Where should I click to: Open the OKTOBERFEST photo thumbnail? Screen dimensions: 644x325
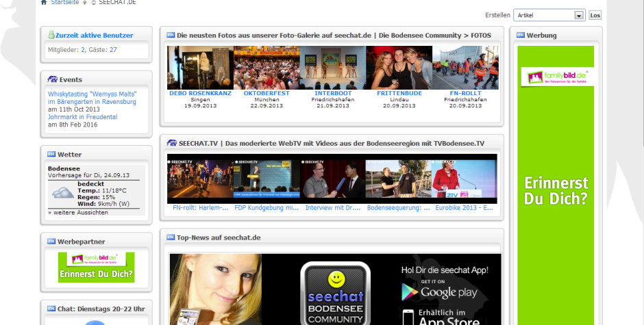[267, 68]
